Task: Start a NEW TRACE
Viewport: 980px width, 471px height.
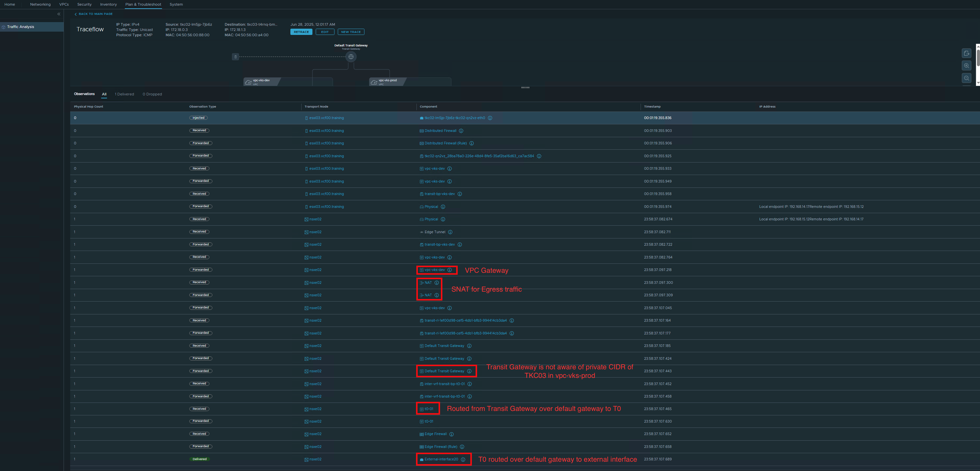Action: (x=351, y=32)
